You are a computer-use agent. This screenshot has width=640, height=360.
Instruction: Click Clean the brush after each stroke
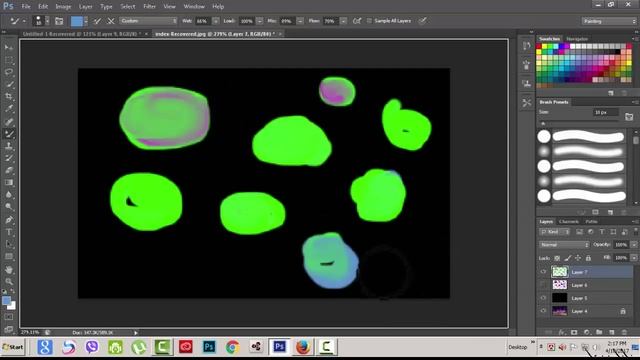111,21
